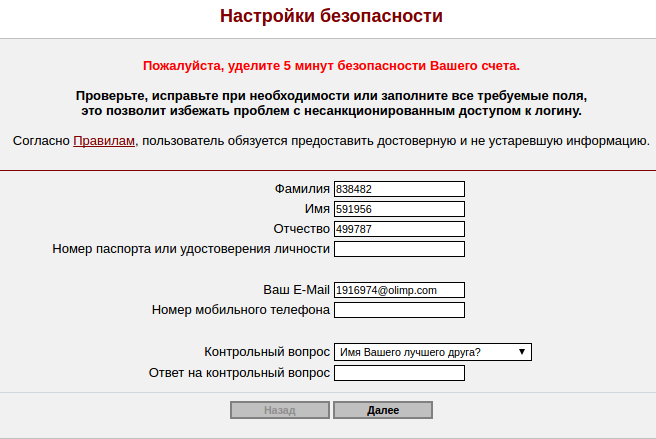Click the Ваш E-Mail label
Screen dimensions: 656x439
tap(296, 290)
